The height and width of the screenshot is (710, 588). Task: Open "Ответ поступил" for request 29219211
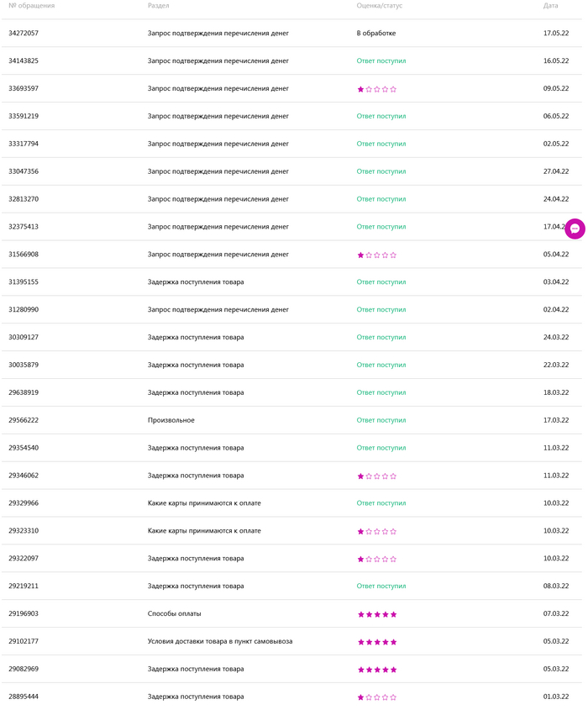tap(381, 586)
